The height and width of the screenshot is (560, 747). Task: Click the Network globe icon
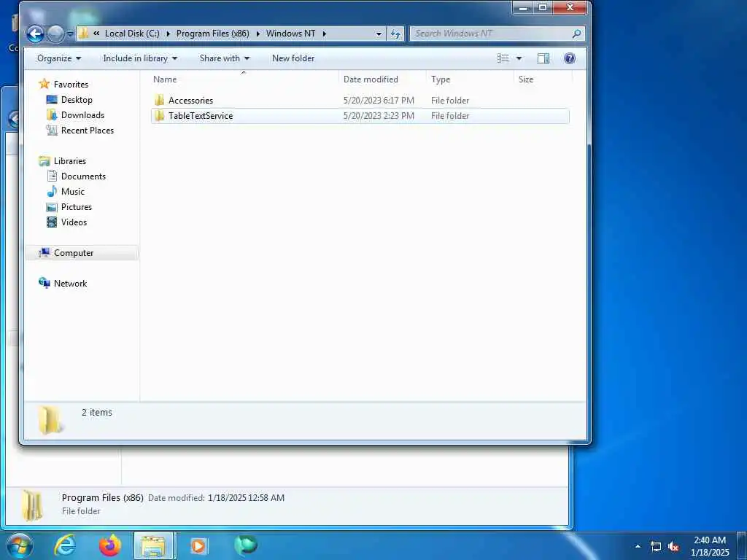44,283
